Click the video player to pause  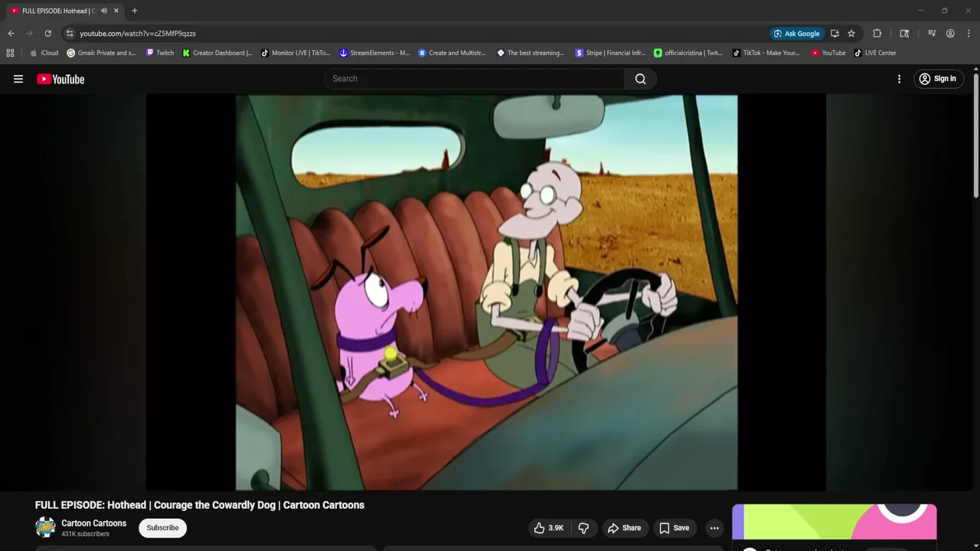click(x=486, y=292)
